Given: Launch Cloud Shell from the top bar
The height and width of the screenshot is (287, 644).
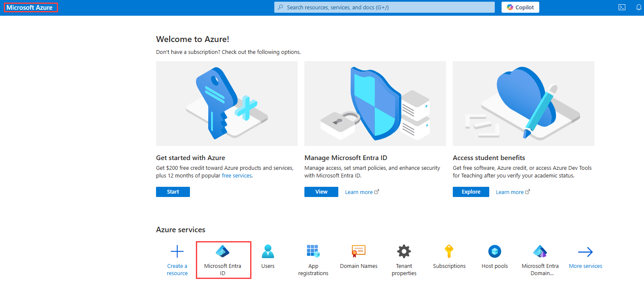Looking at the screenshot, I should 622,7.
